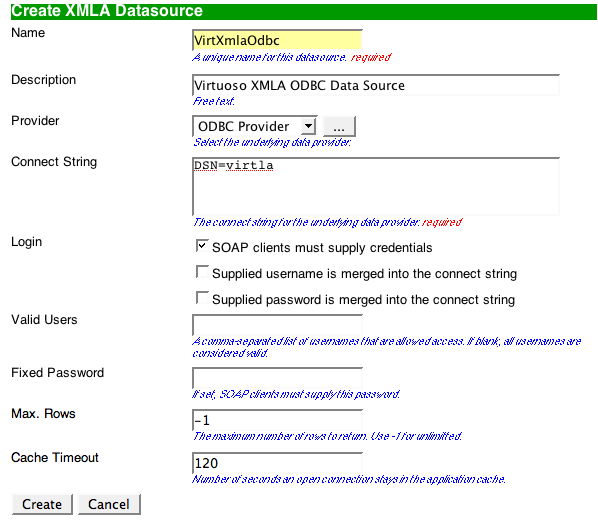Click the "Free text" hint under Description
The width and height of the screenshot is (598, 523).
[214, 101]
